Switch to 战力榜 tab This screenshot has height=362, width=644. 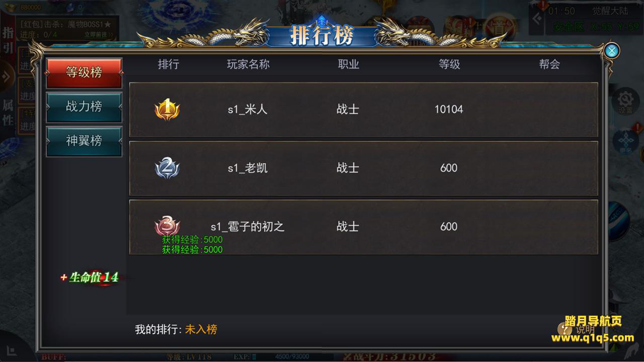coord(84,107)
